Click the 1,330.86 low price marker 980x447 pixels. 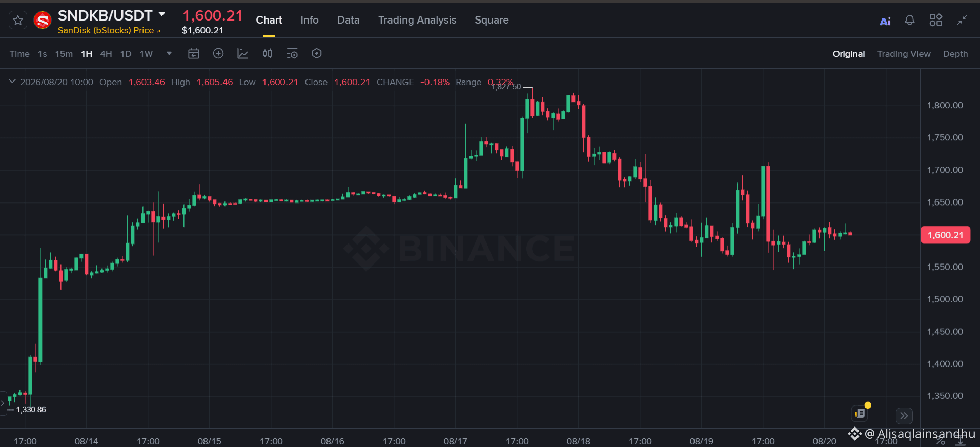31,409
